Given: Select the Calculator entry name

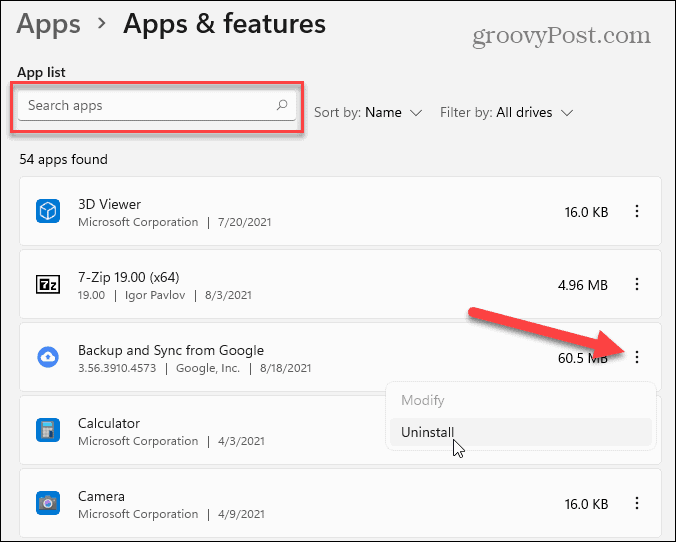Looking at the screenshot, I should (x=109, y=423).
